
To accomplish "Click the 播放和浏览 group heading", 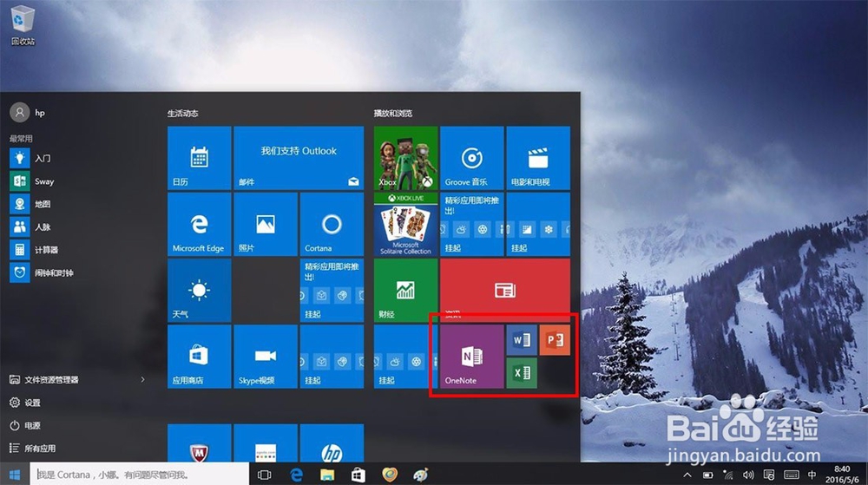I will (393, 114).
